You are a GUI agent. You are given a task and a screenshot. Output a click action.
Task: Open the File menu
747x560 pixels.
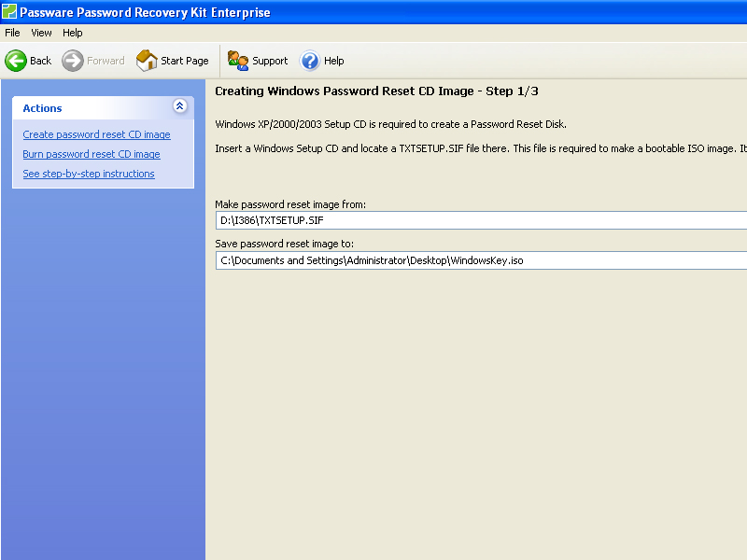[x=12, y=33]
